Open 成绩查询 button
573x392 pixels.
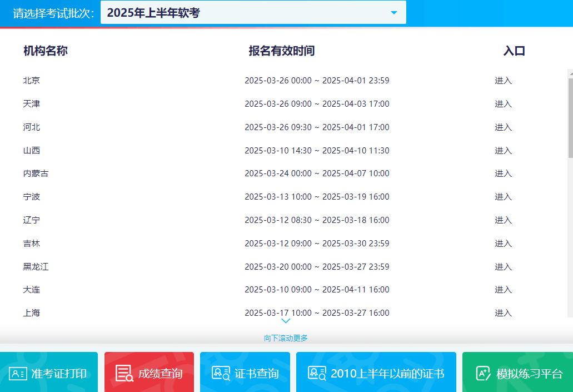[149, 372]
